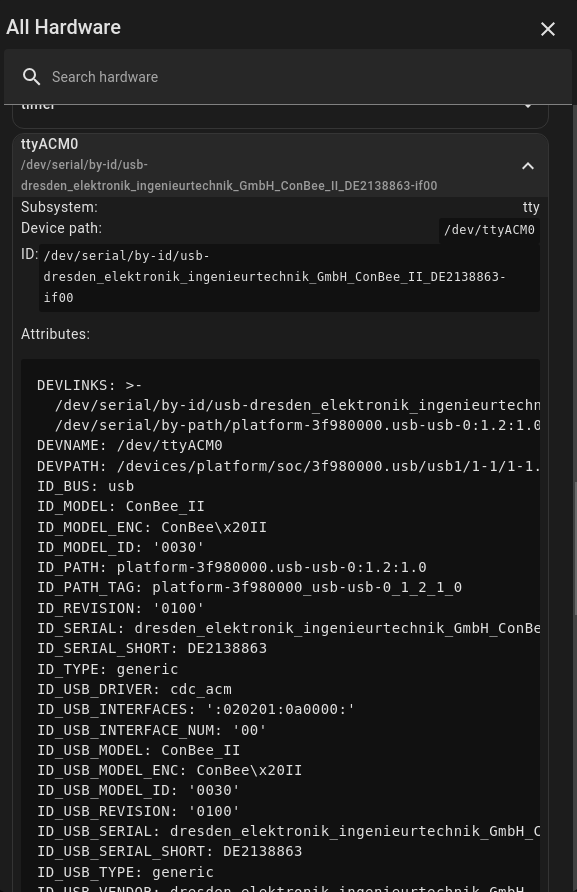Image resolution: width=577 pixels, height=892 pixels.
Task: Select the /dev/ttyACM0 device path value
Action: tap(489, 230)
